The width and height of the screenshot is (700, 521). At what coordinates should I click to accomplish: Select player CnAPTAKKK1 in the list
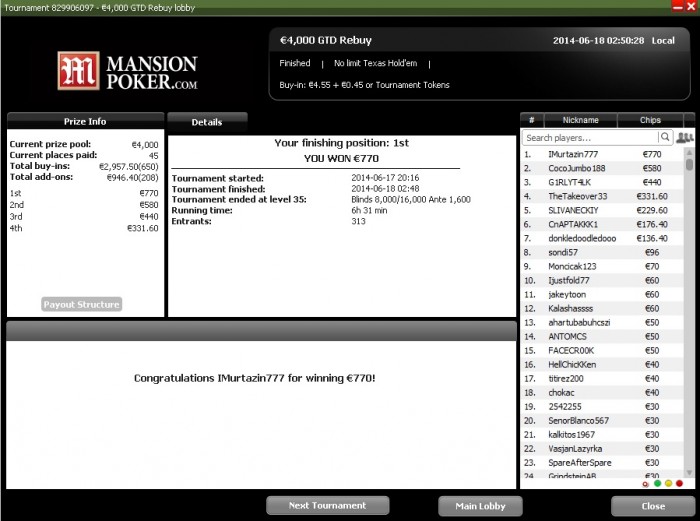603,224
